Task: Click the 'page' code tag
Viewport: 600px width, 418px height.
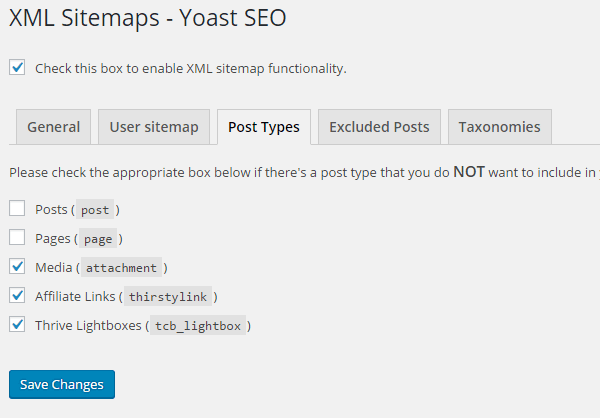Action: pyautogui.click(x=98, y=239)
